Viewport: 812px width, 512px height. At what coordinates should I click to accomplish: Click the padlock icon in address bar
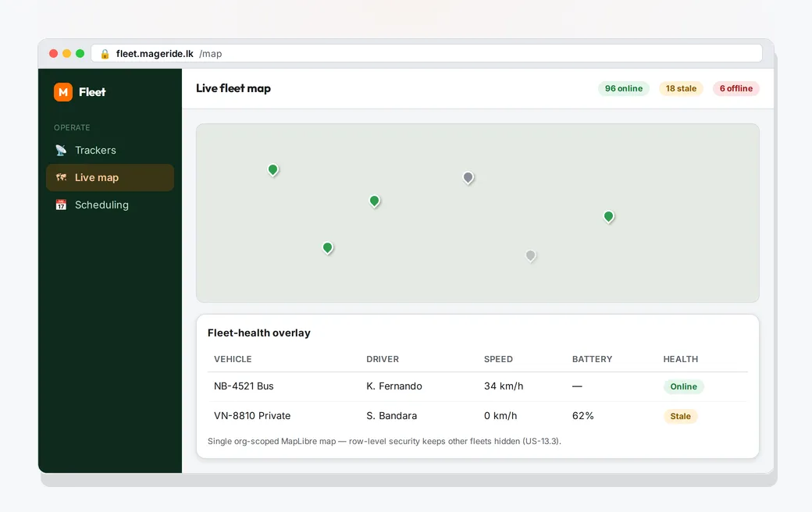click(x=105, y=54)
